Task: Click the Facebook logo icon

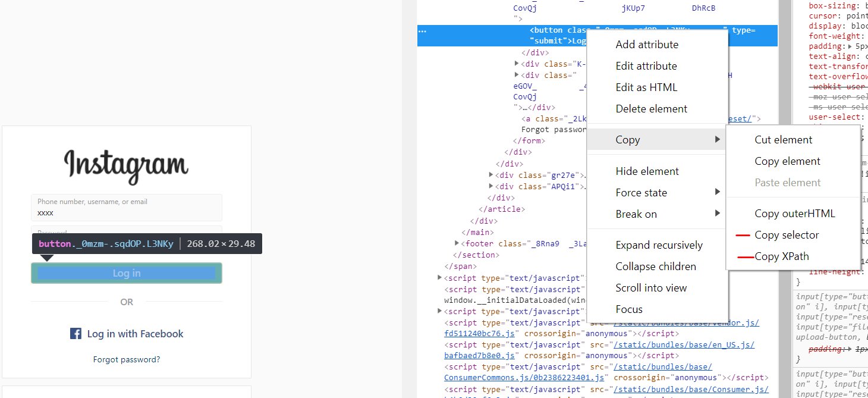Action: click(x=76, y=334)
